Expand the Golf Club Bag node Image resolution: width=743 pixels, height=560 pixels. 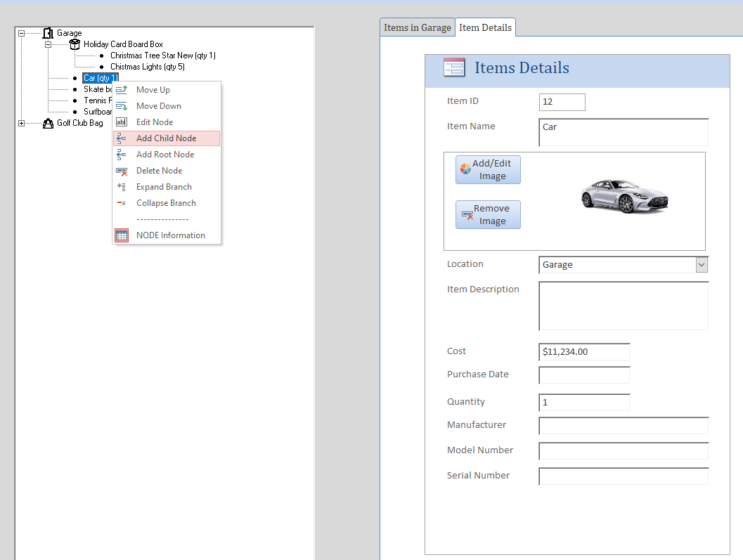coord(22,123)
